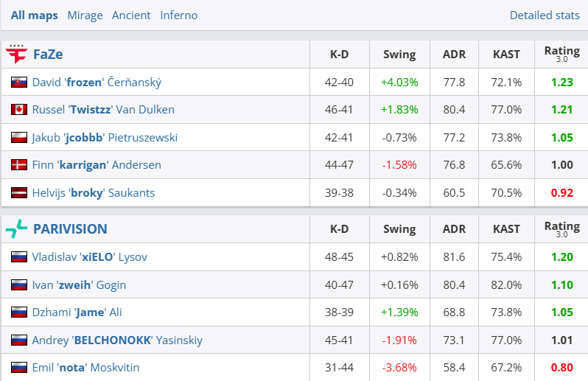Click the FaZe team logo icon

point(16,54)
